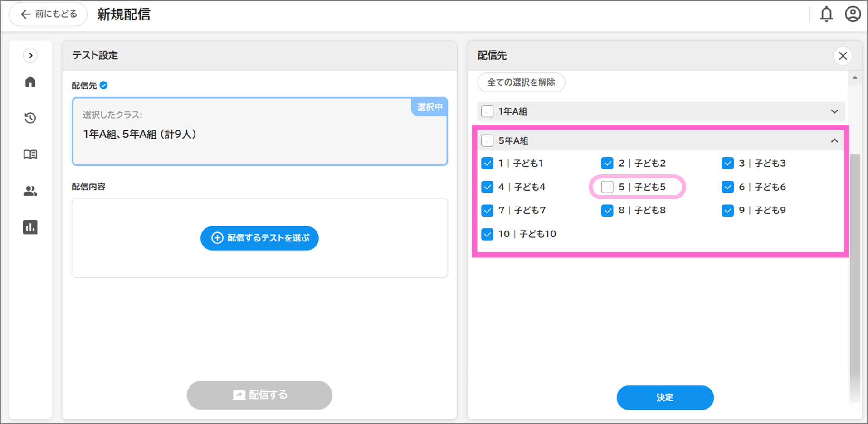Toggle the 5年A組 class checkbox
Screen dimensions: 868x424
pos(487,140)
